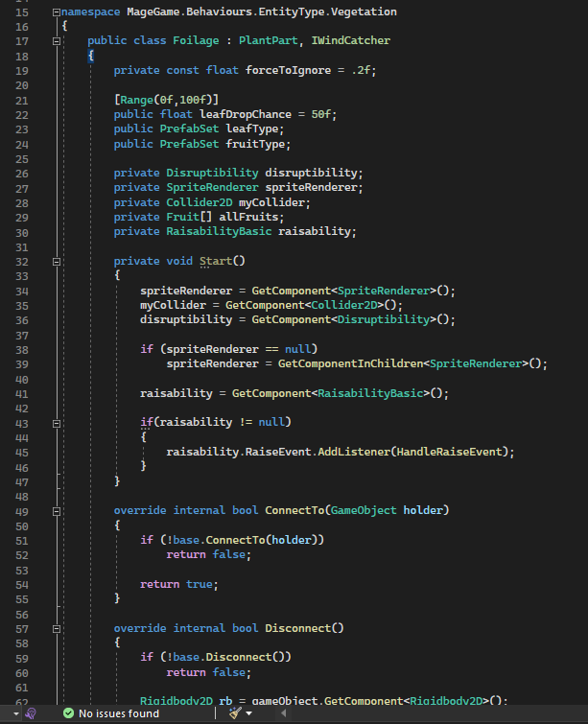Collapse the MageGame namespace block
This screenshot has height=724, width=588.
click(x=57, y=12)
